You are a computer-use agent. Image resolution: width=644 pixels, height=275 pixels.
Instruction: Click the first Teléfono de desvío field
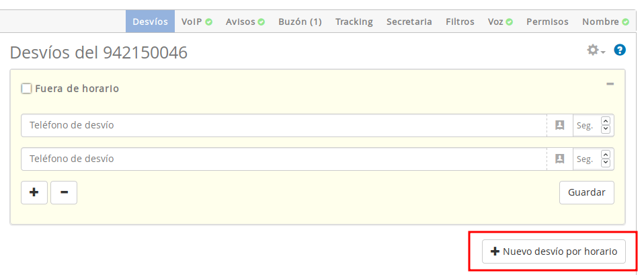click(282, 125)
